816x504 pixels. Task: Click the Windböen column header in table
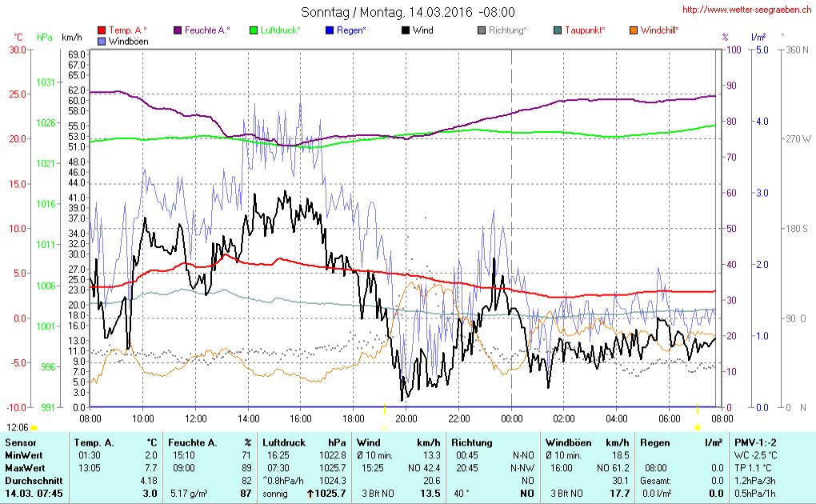tap(570, 442)
